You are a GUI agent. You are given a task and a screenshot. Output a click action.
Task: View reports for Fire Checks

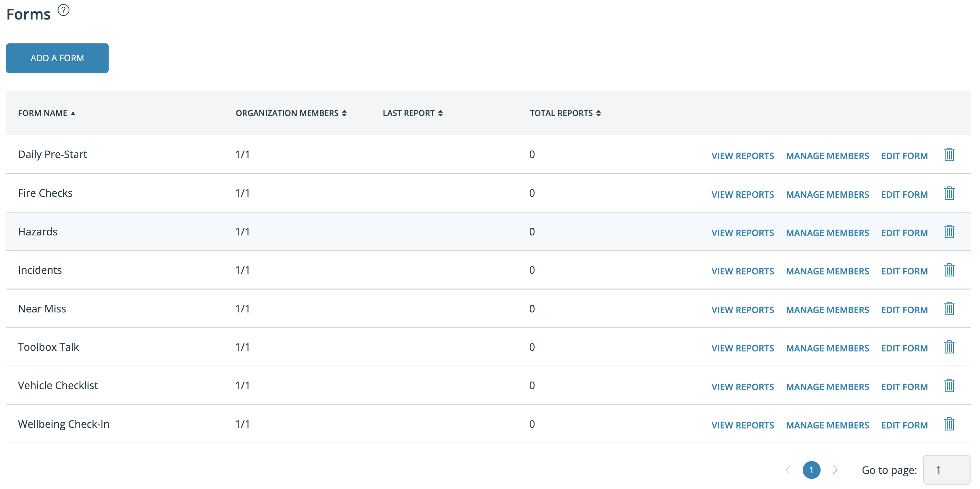[x=743, y=194]
